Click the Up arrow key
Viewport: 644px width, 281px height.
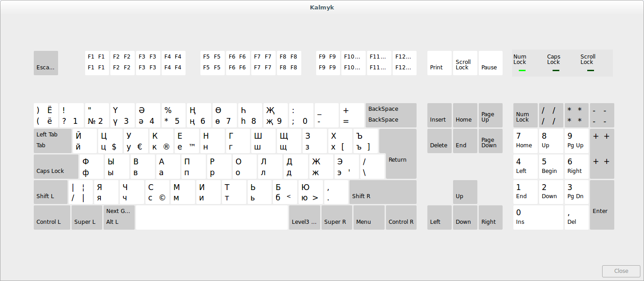(465, 192)
